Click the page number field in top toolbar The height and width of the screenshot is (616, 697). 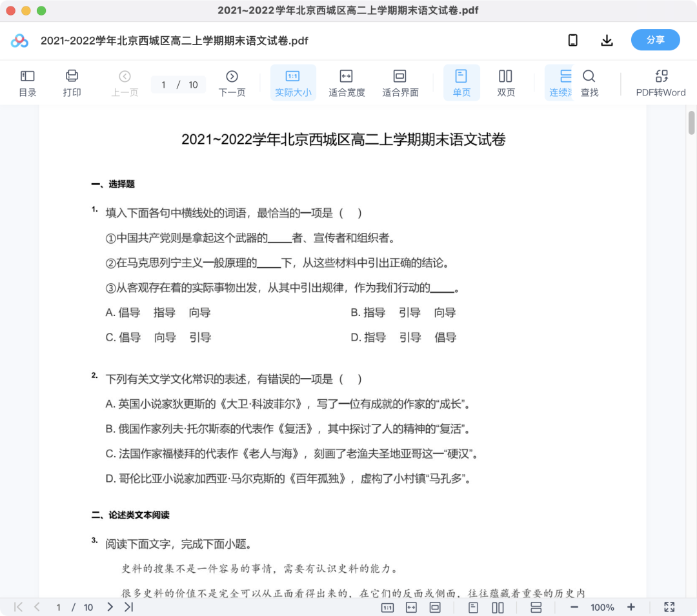[x=163, y=85]
